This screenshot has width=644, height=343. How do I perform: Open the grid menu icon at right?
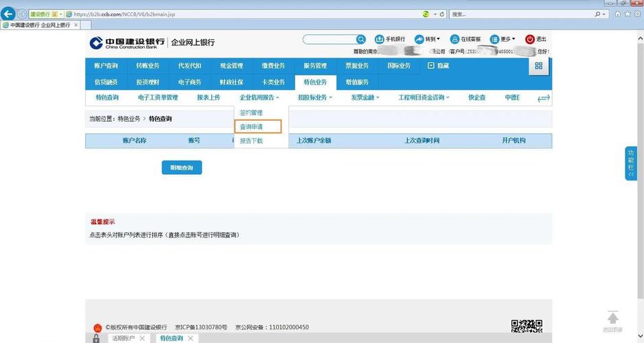click(x=538, y=66)
